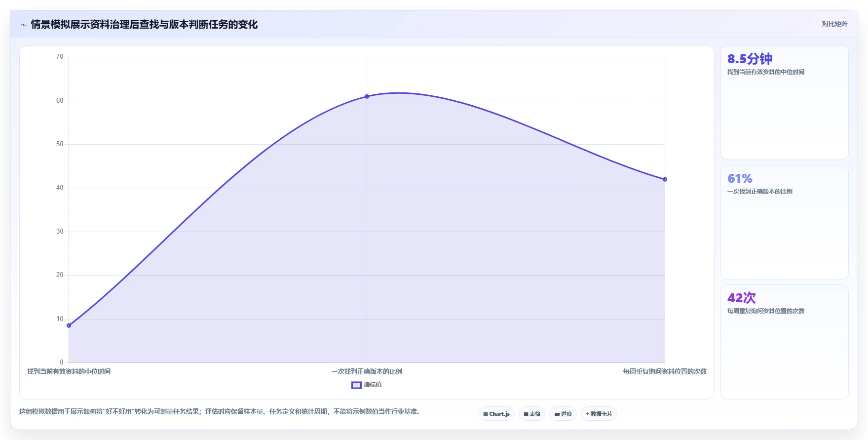Select the 表格 chip
The image size is (868, 440).
tap(532, 414)
